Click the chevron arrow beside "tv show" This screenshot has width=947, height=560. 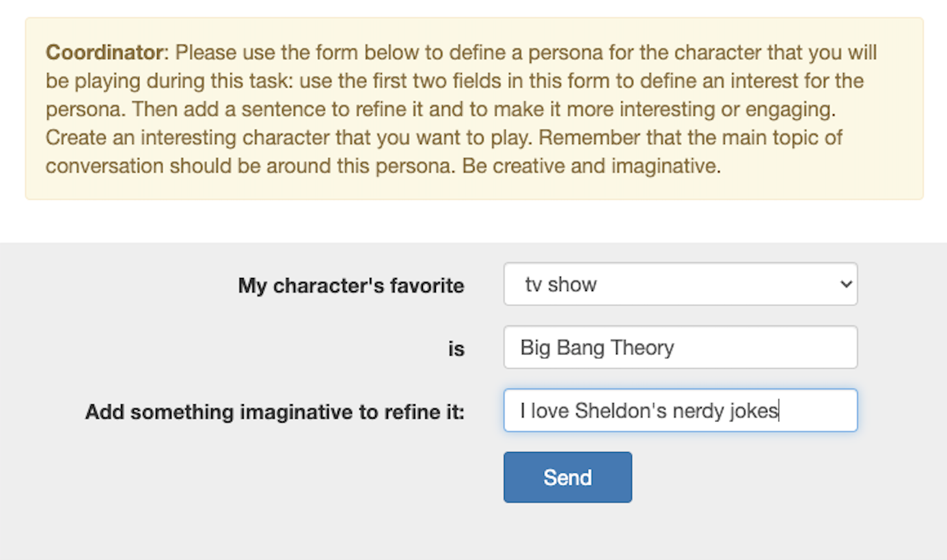click(x=846, y=284)
